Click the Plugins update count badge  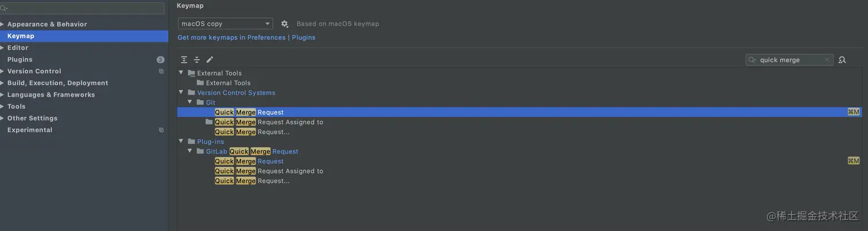click(x=160, y=60)
